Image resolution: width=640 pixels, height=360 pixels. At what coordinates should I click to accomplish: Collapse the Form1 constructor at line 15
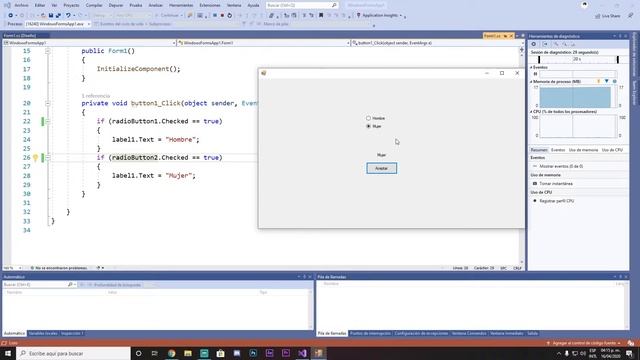point(47,51)
